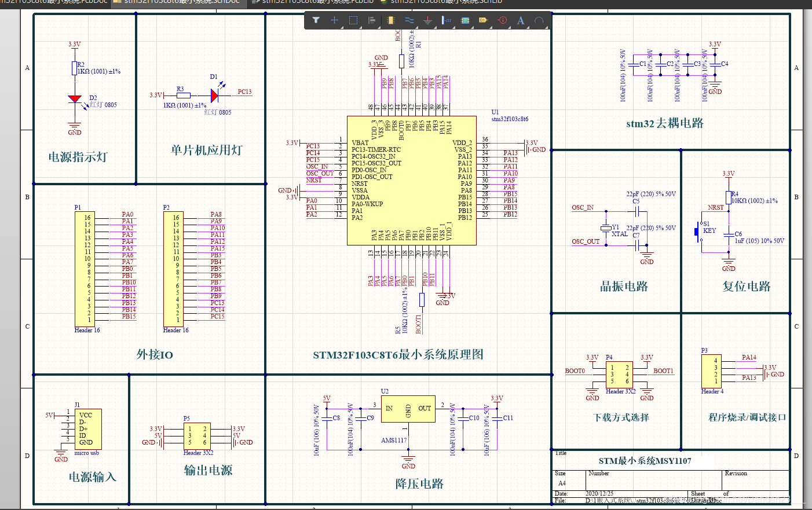Click the 'stm32去耦电路' label

tap(665, 123)
